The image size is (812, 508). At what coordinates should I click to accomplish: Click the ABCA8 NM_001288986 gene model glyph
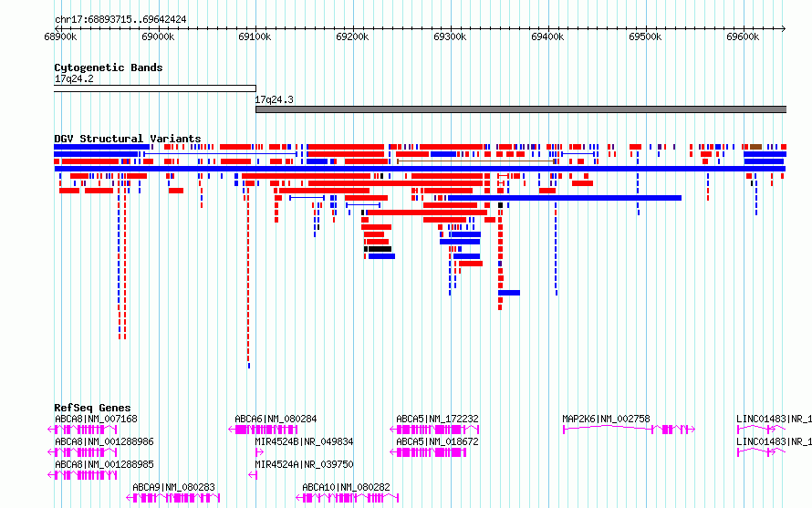pos(82,452)
